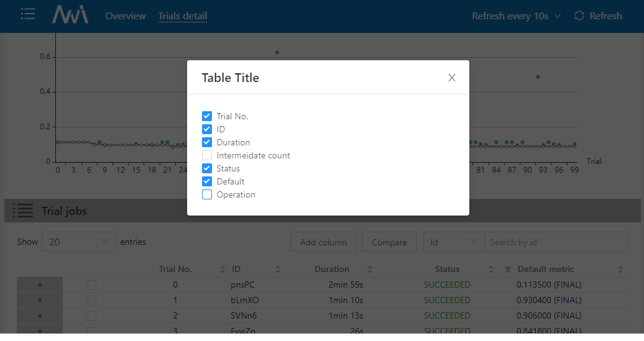Sort the Default metric column

(x=620, y=270)
